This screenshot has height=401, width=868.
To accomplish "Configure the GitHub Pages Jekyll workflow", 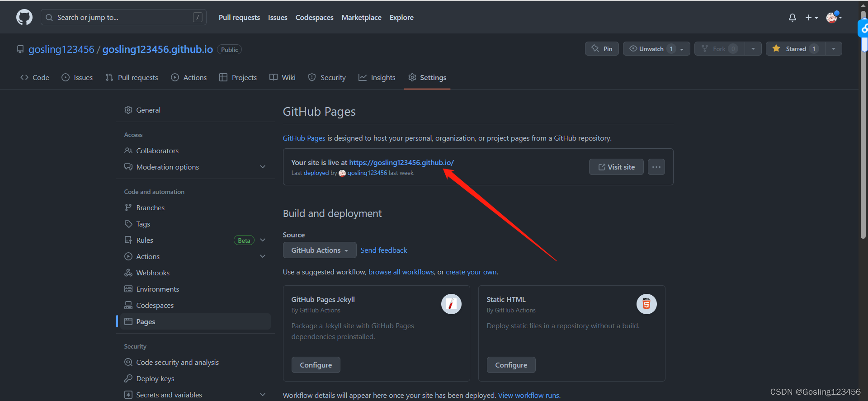I will (316, 365).
